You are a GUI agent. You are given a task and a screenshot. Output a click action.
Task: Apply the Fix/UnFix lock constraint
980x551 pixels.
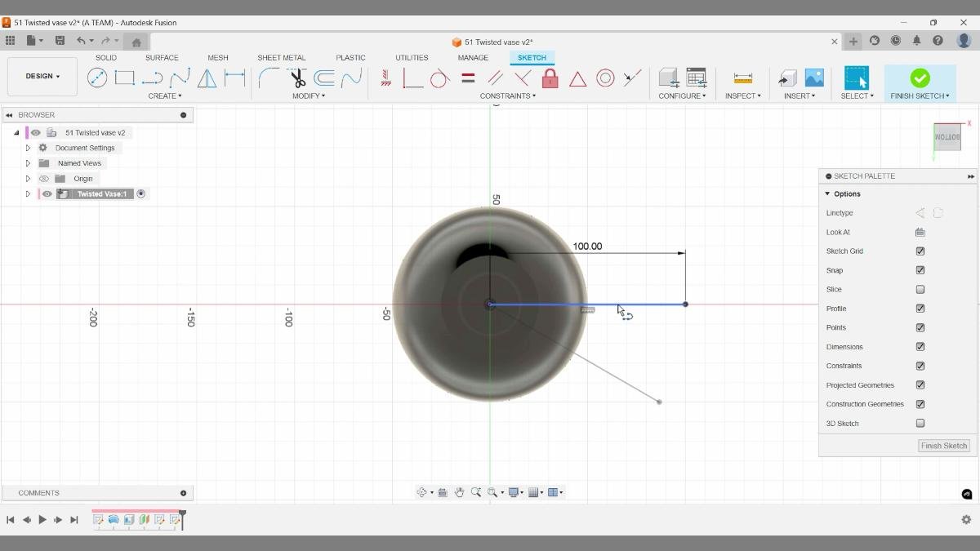(550, 78)
